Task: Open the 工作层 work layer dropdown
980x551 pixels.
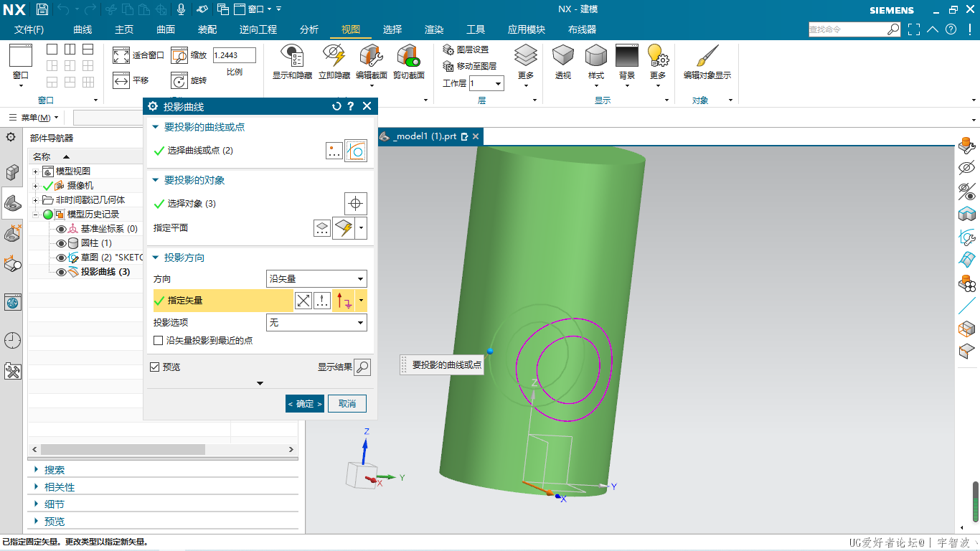Action: (486, 83)
